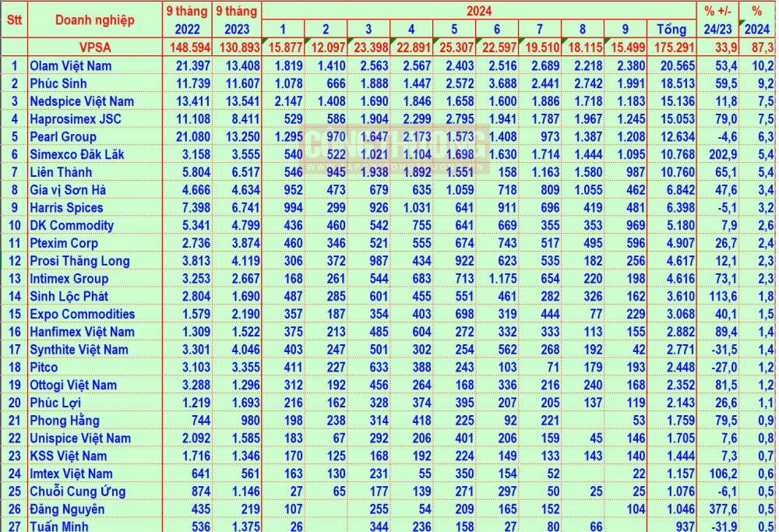
Task: Select Harris Spices 2022 value '7.398'
Action: click(196, 208)
